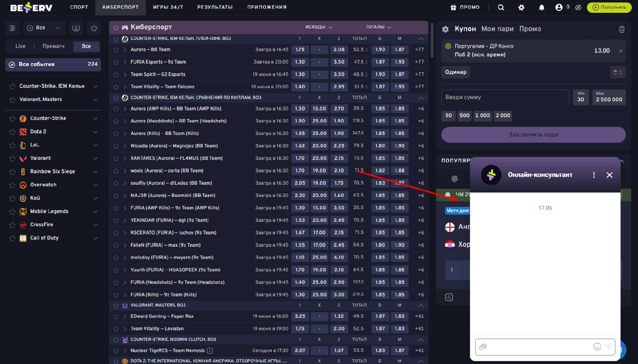Open site settings gear in header

[521, 7]
